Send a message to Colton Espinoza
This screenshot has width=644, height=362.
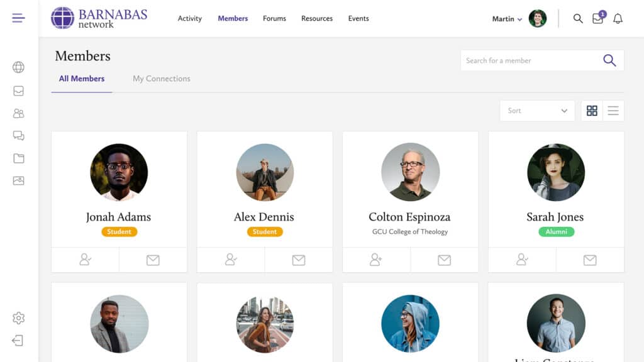[x=444, y=260]
